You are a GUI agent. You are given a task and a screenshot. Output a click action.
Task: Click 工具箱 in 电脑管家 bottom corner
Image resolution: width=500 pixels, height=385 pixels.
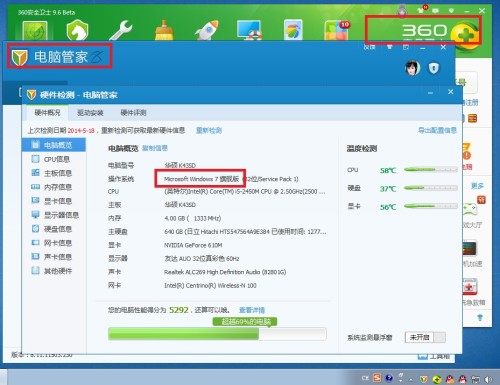coord(434,357)
